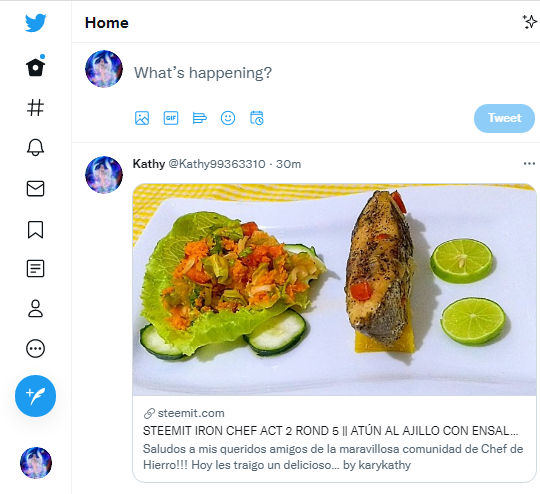Viewport: 540px width, 494px height.
Task: Open Profile person icon in sidebar
Action: [35, 308]
